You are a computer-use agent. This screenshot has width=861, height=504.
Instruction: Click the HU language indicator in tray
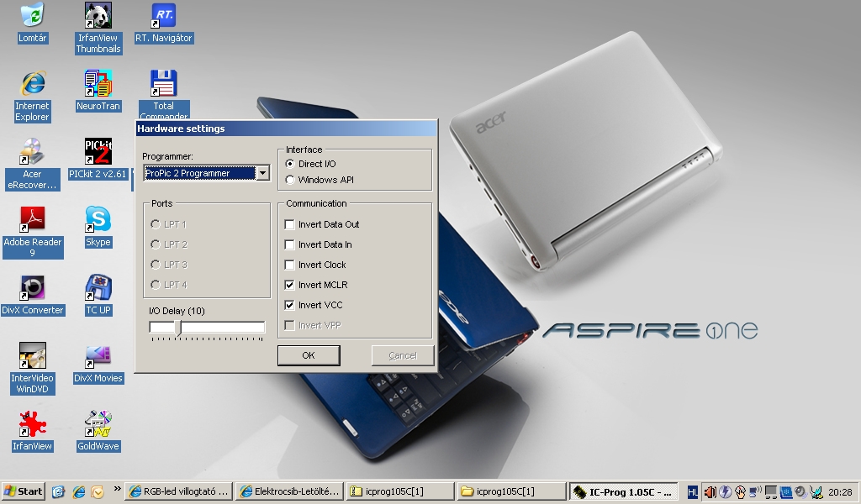[x=693, y=492]
